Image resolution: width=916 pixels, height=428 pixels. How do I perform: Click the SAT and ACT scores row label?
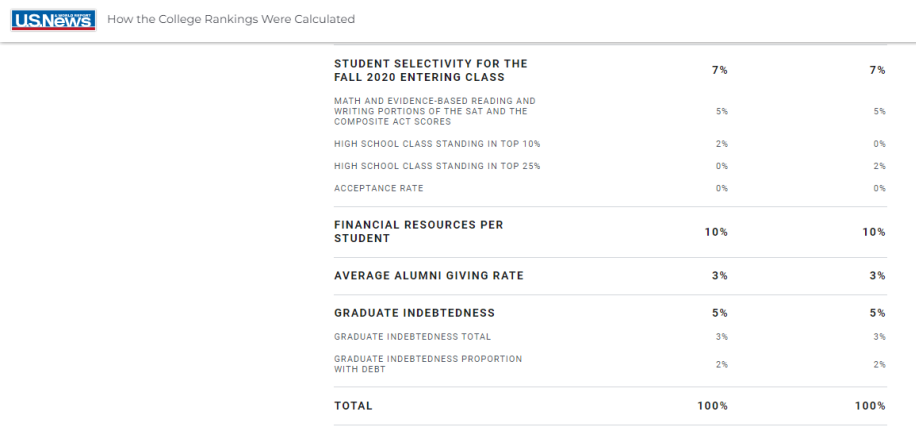coord(435,112)
